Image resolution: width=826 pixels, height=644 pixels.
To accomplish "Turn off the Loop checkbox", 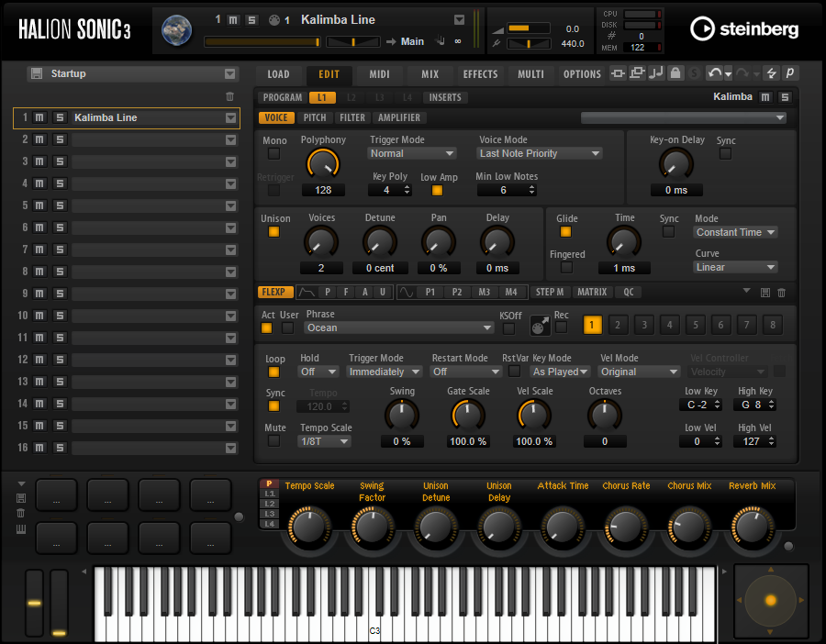I will click(x=273, y=372).
